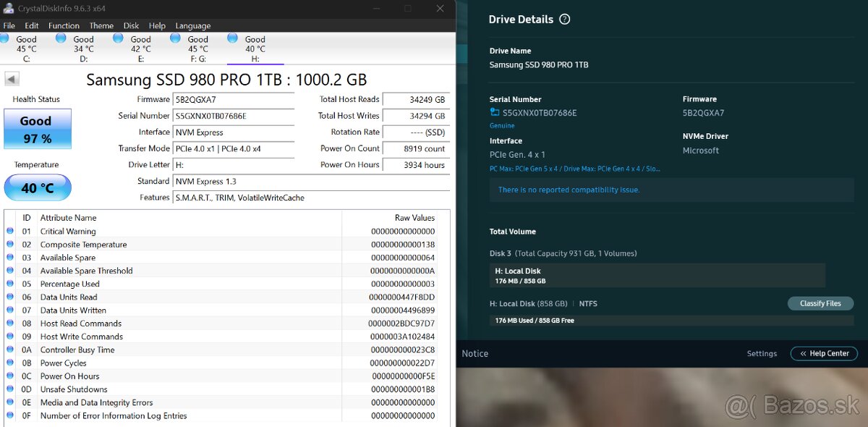Click the Classify Files button

click(x=820, y=303)
